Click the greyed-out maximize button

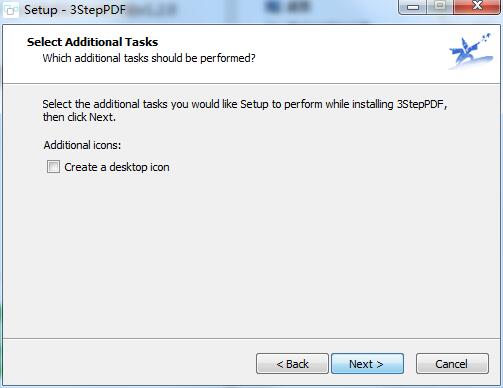(440, 6)
